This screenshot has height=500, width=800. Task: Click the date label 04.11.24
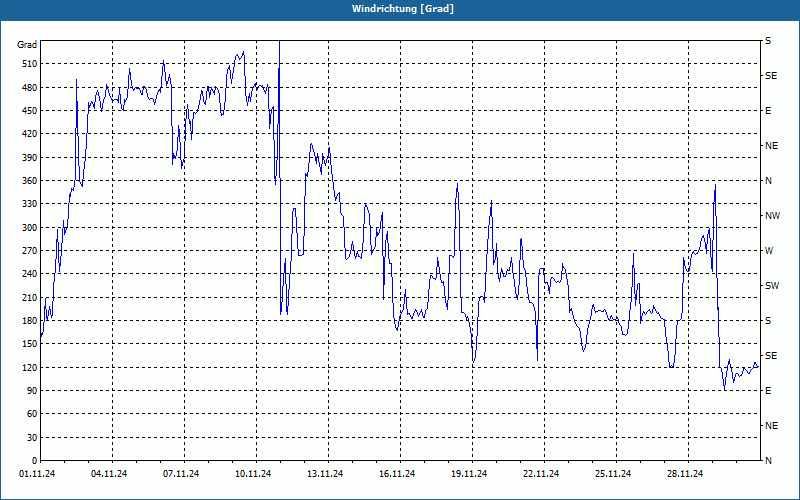point(109,474)
